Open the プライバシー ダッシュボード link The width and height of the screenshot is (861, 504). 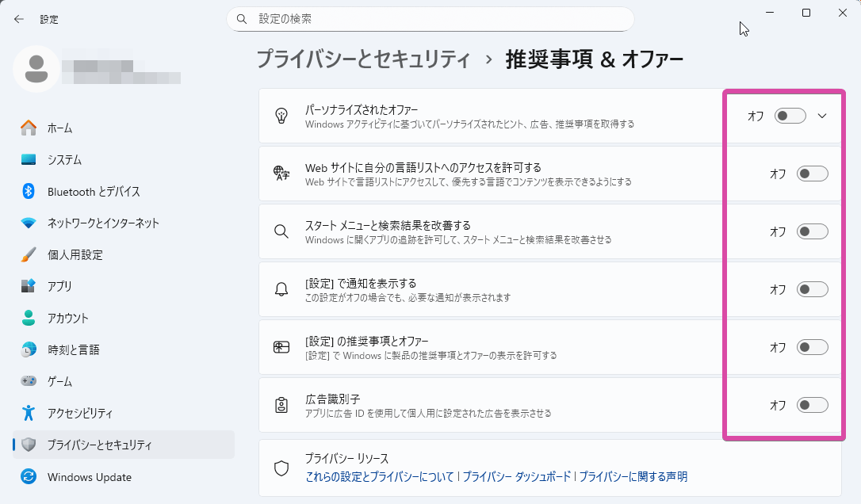coord(516,476)
